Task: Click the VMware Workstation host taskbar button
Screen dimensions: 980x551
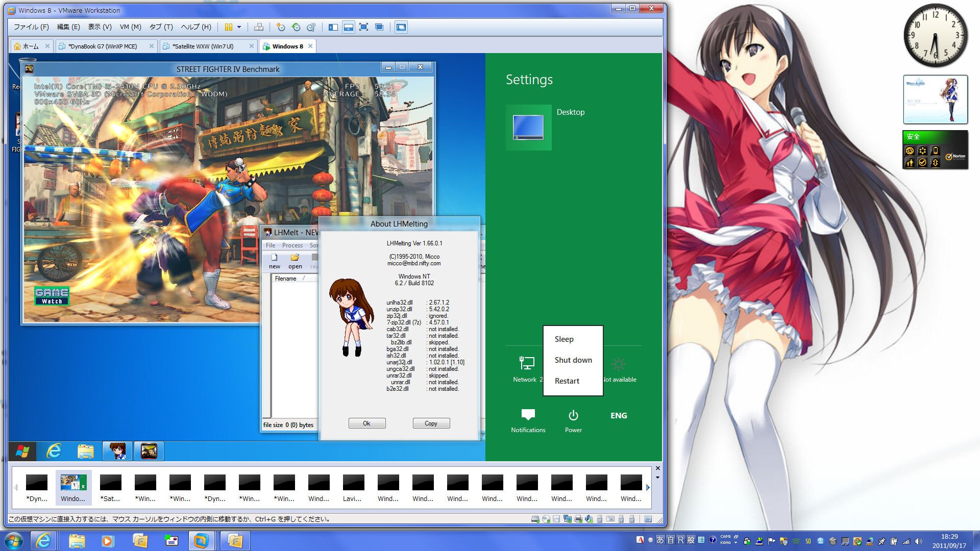Action: [x=201, y=541]
